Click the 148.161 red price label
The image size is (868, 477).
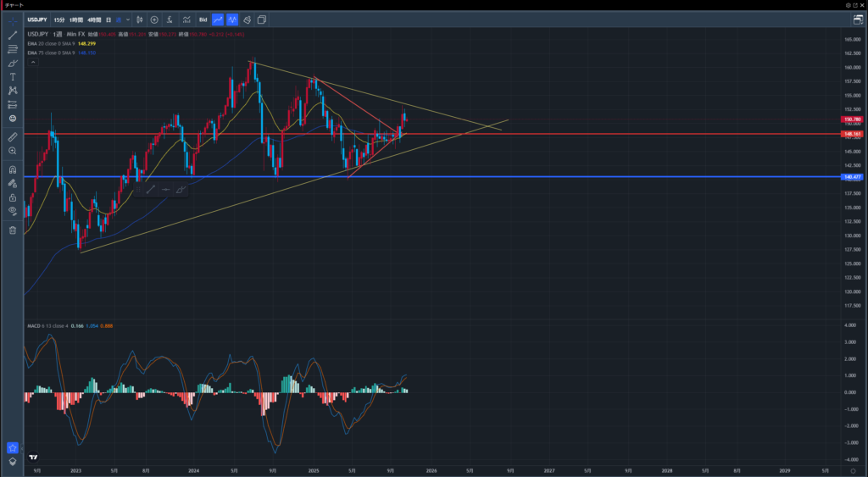852,134
